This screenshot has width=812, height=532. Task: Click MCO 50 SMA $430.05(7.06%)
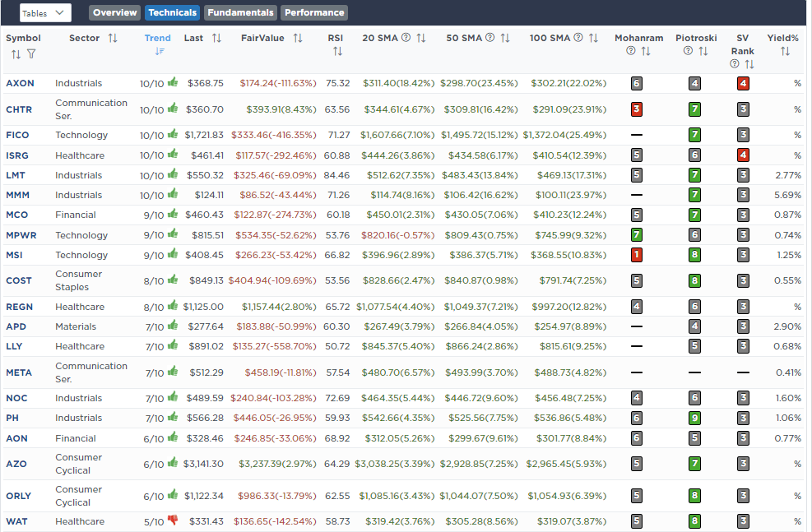click(481, 215)
